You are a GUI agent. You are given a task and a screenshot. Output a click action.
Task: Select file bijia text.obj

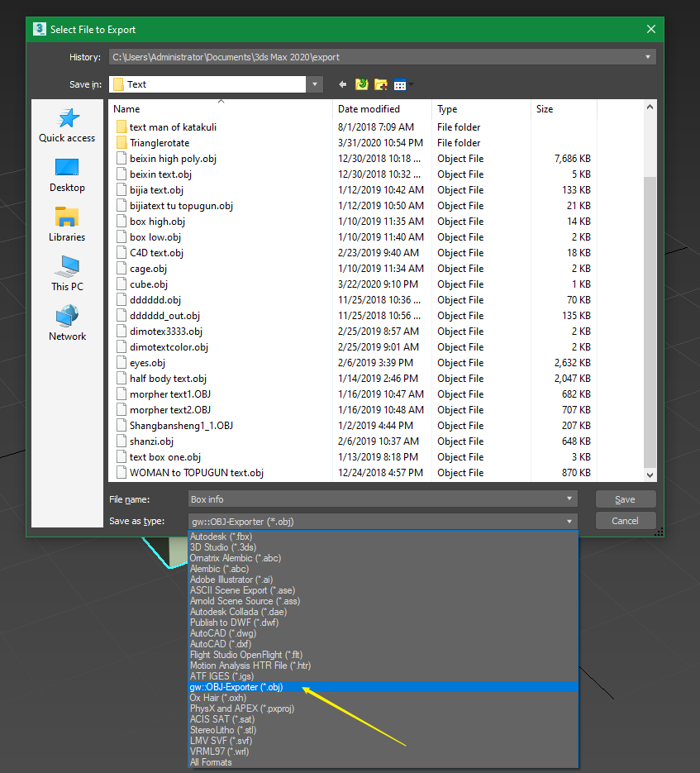coord(156,190)
